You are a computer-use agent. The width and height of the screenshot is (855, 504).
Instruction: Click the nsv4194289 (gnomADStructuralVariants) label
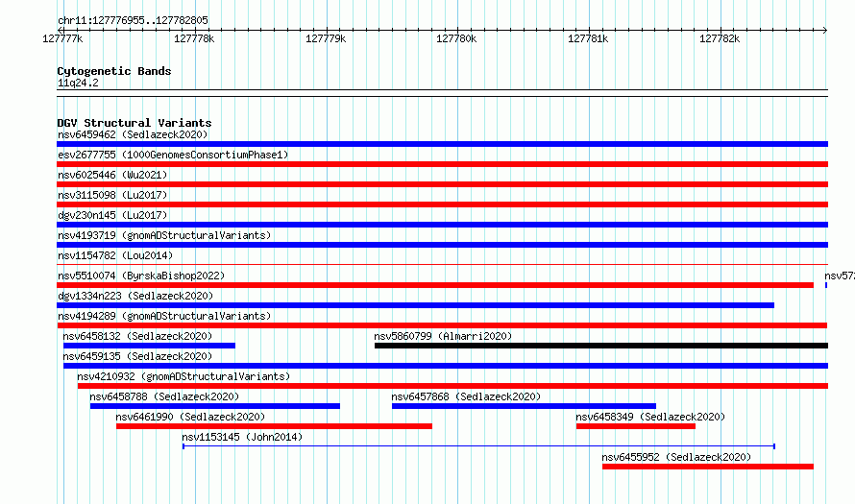click(164, 316)
